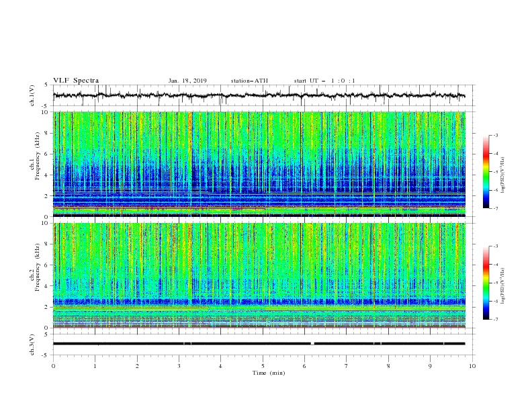This screenshot has width=532, height=411.
Task: Select the "start UT = 1 :0 :1" text
Action: [x=324, y=81]
